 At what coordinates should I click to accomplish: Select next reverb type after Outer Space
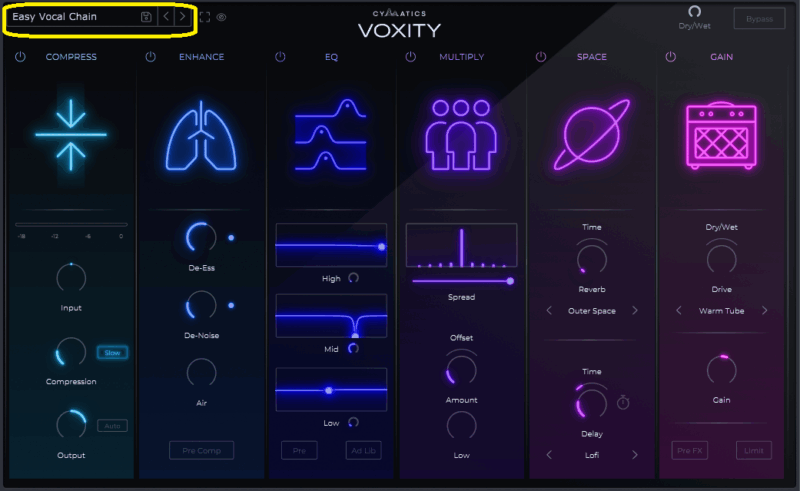635,310
